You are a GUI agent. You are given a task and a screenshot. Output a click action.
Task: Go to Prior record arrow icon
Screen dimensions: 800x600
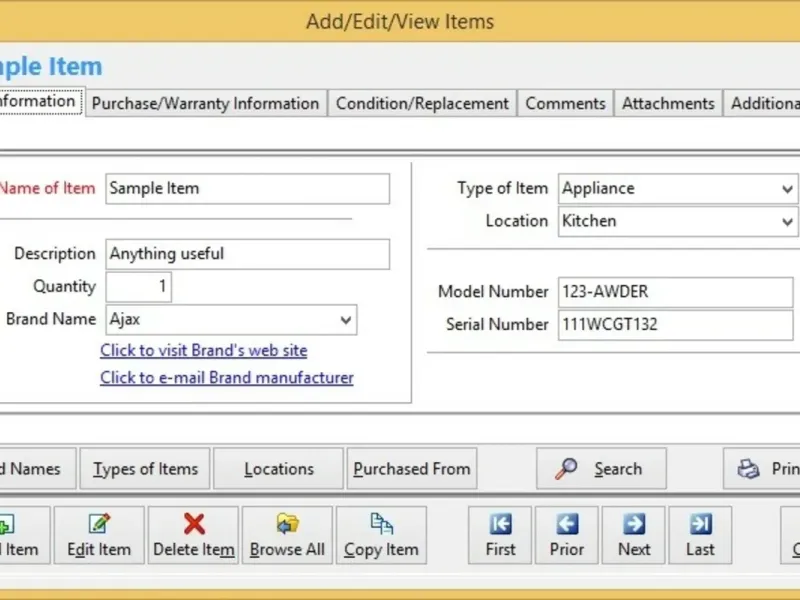tap(567, 524)
